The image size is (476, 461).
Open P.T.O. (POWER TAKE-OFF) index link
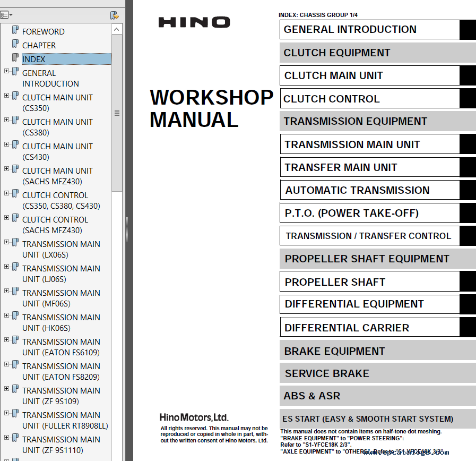[370, 213]
